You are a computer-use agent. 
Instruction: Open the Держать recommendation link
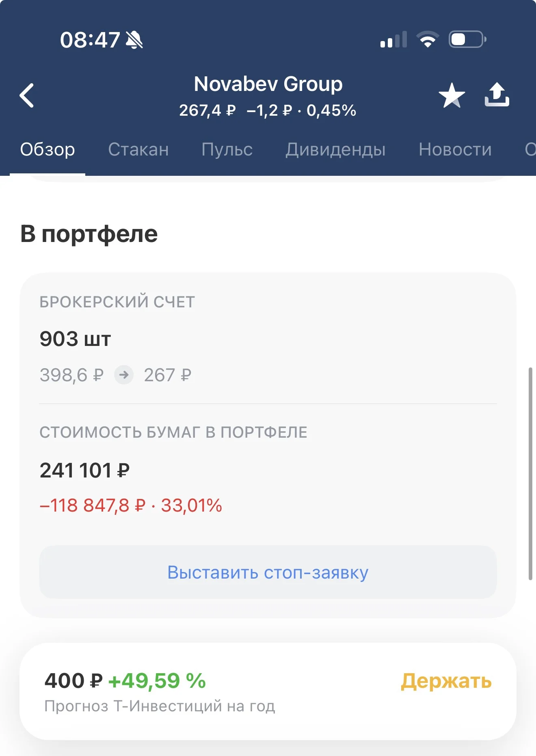(446, 681)
